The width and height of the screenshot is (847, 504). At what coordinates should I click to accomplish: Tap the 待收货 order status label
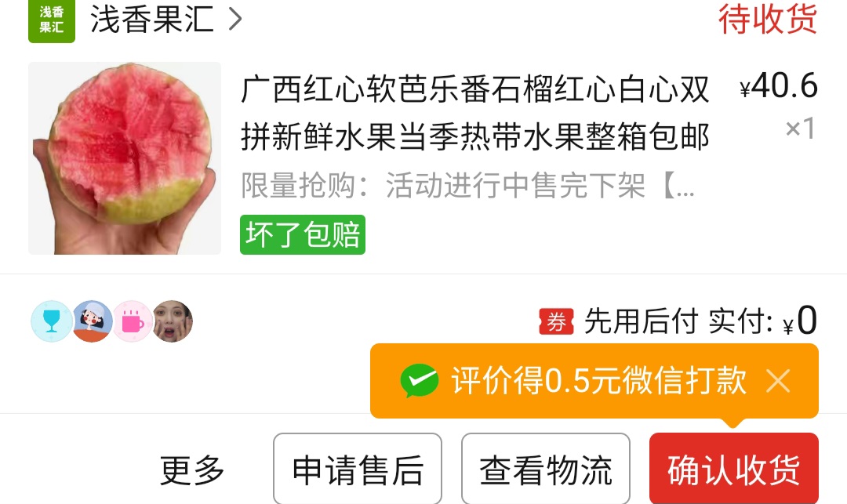pyautogui.click(x=768, y=19)
